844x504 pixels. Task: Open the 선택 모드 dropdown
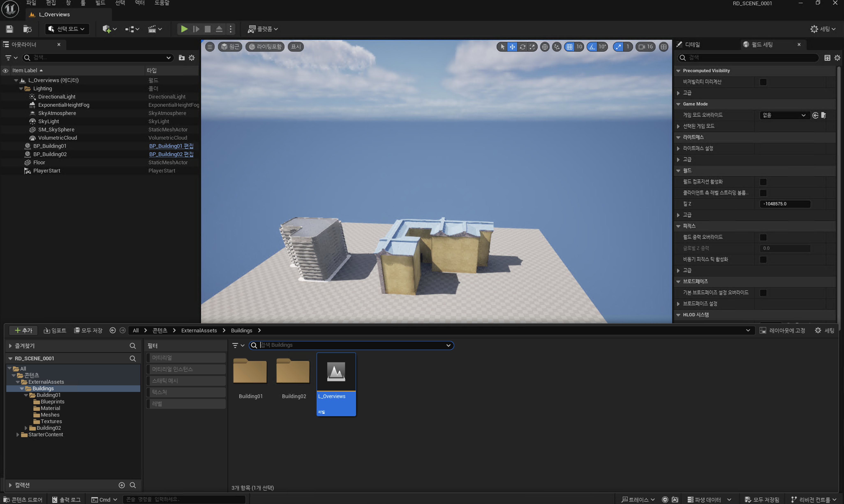(67, 29)
